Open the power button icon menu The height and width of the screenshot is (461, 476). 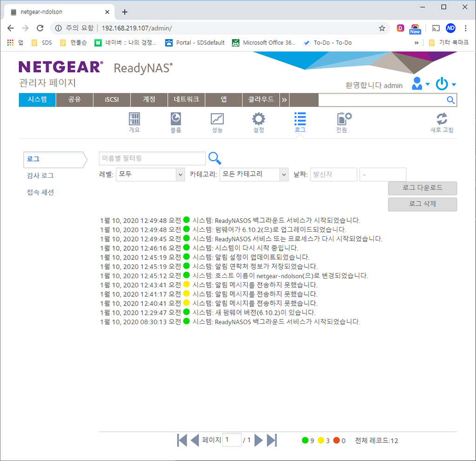point(442,84)
